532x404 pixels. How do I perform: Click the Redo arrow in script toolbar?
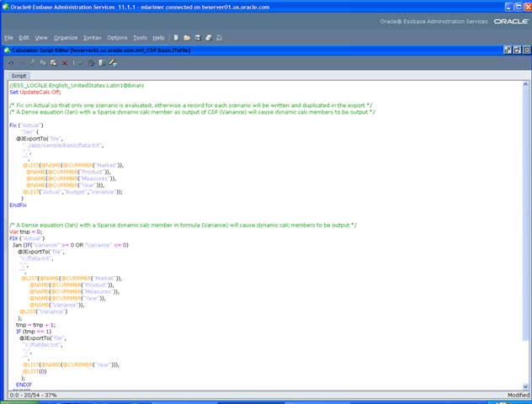[x=22, y=63]
